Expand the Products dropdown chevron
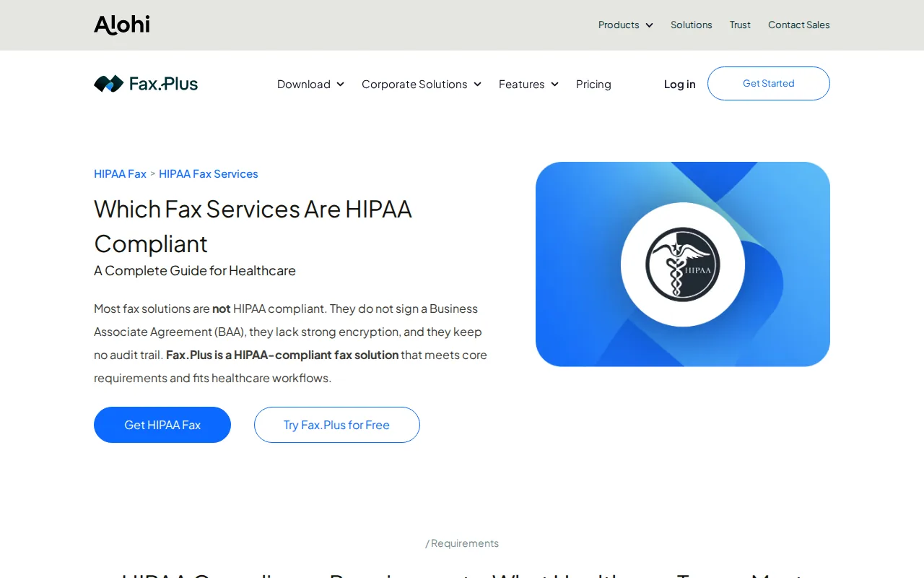Viewport: 924px width, 578px height. tap(649, 25)
